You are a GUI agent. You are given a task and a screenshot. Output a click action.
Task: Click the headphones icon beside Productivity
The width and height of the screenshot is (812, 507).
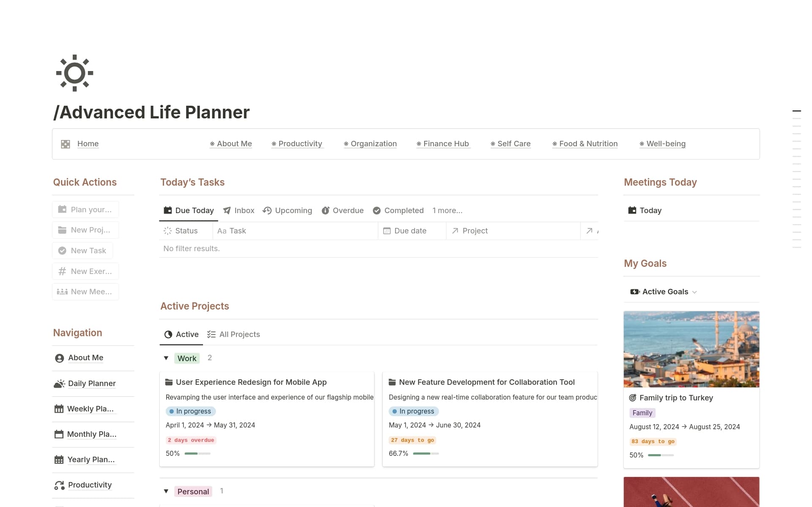(59, 485)
